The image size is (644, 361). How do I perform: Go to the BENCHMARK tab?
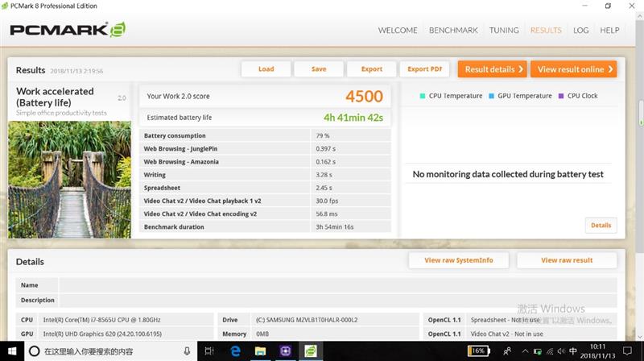click(453, 31)
